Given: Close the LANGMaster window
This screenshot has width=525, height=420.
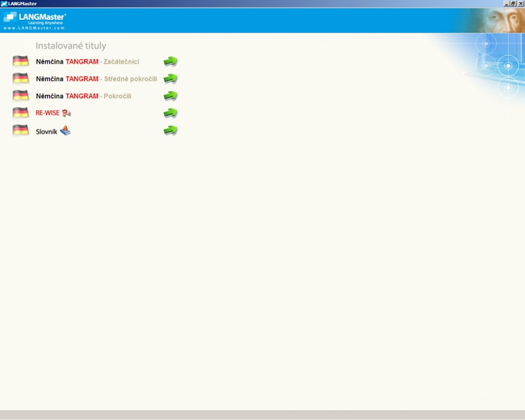Looking at the screenshot, I should point(520,4).
